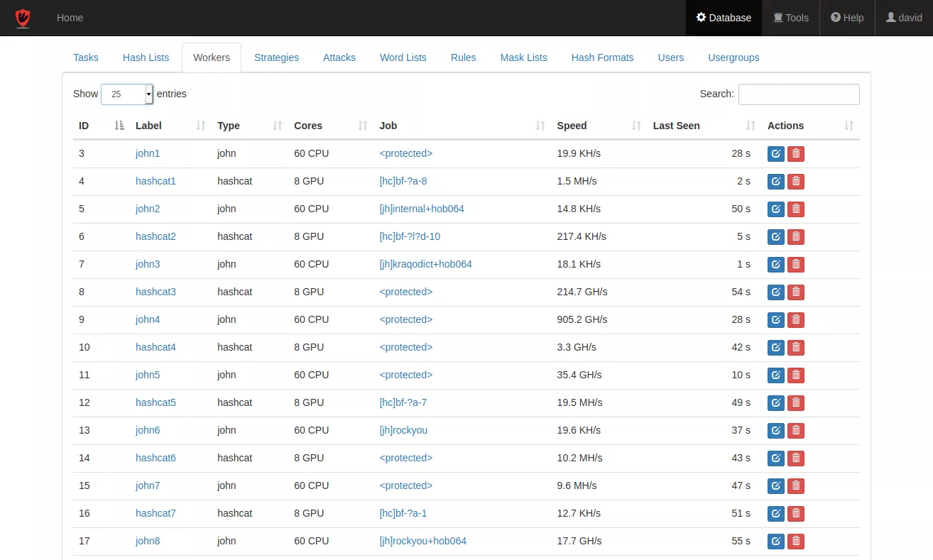Click into the Search input field

pyautogui.click(x=798, y=94)
